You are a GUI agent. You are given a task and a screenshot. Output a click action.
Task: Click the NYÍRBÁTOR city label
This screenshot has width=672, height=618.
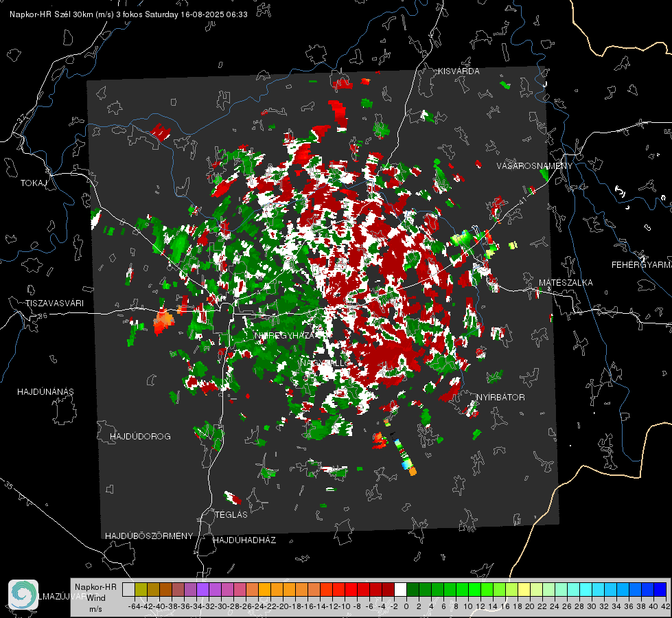pos(500,398)
